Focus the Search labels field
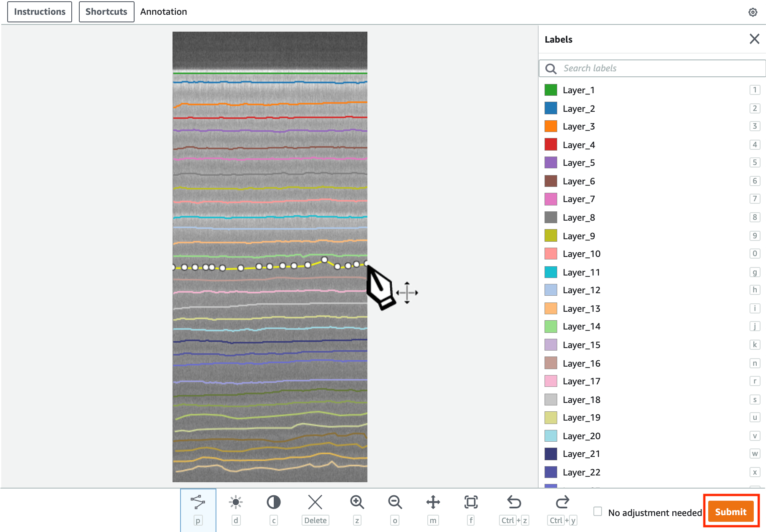The image size is (766, 532). 652,68
